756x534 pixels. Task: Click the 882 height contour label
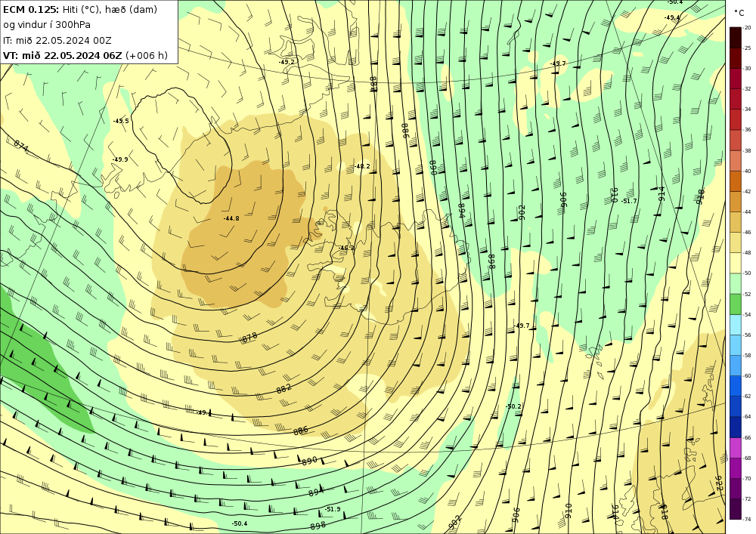284,388
